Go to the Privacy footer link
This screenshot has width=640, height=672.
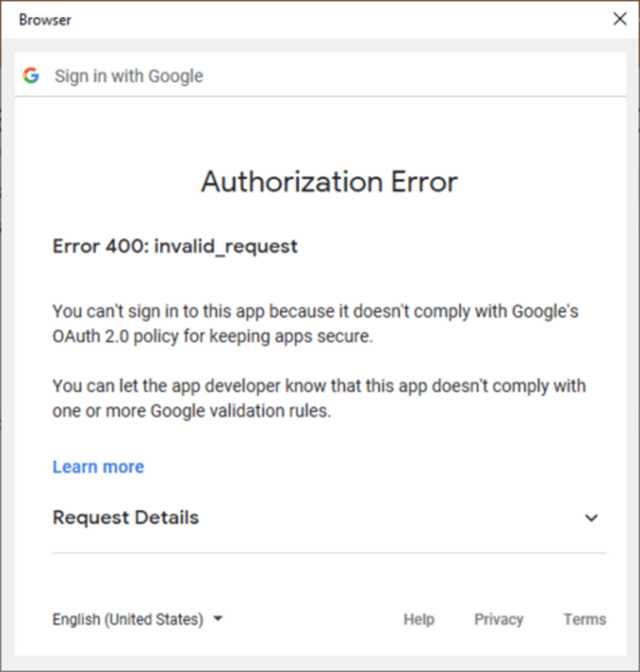pos(498,620)
